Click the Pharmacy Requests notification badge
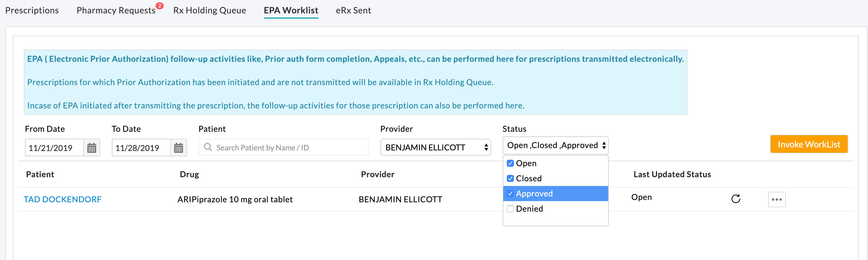This screenshot has width=868, height=260. 160,6
